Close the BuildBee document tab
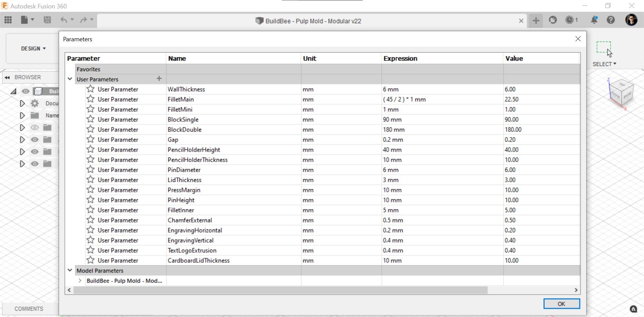The width and height of the screenshot is (644, 317). [x=521, y=21]
